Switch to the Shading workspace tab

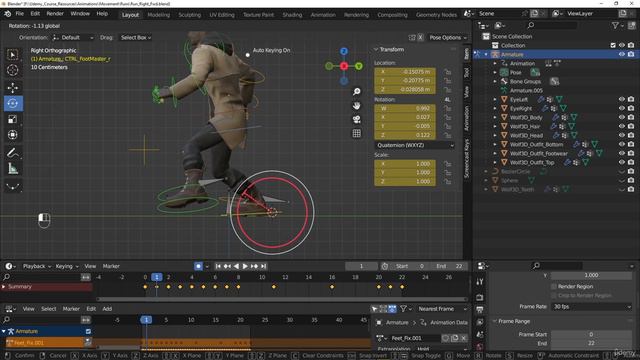pyautogui.click(x=292, y=15)
